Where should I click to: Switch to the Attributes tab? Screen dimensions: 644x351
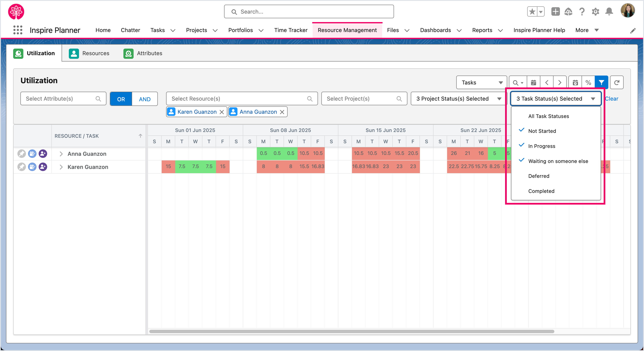pyautogui.click(x=143, y=53)
